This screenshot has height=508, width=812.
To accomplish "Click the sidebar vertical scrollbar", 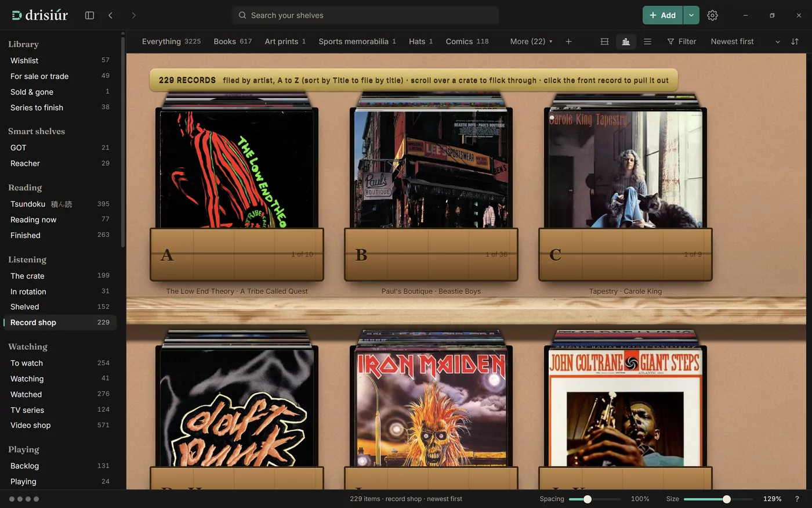I will point(122,142).
